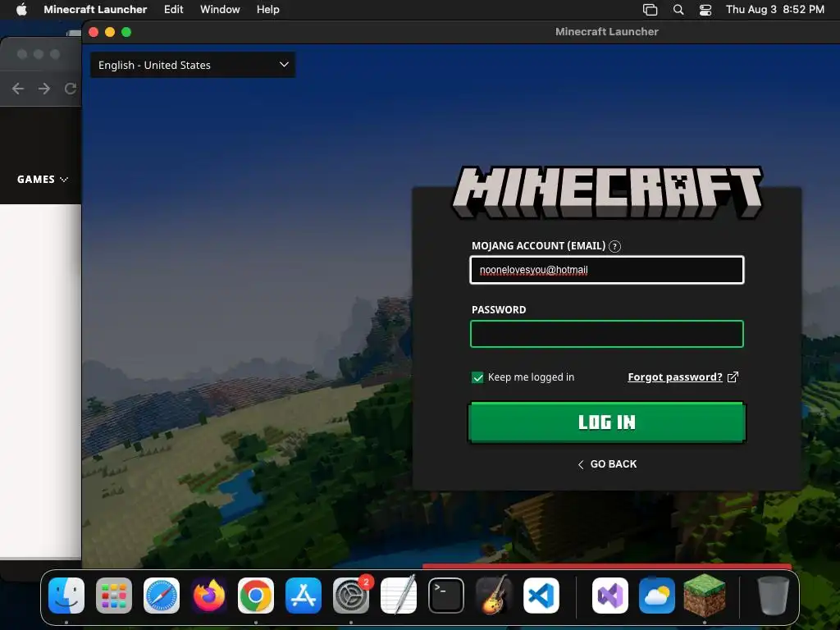840x630 pixels.
Task: Launch Firefox from the Dock
Action: point(209,596)
